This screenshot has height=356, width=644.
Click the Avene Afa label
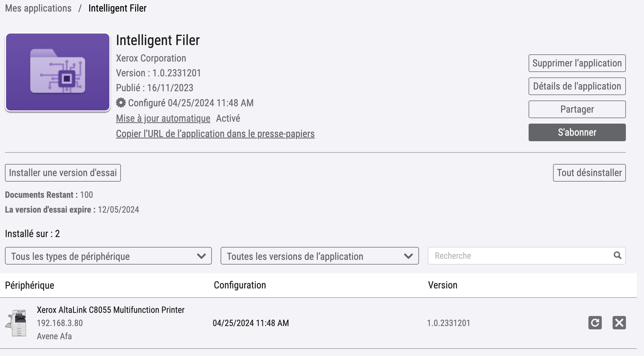pos(54,336)
